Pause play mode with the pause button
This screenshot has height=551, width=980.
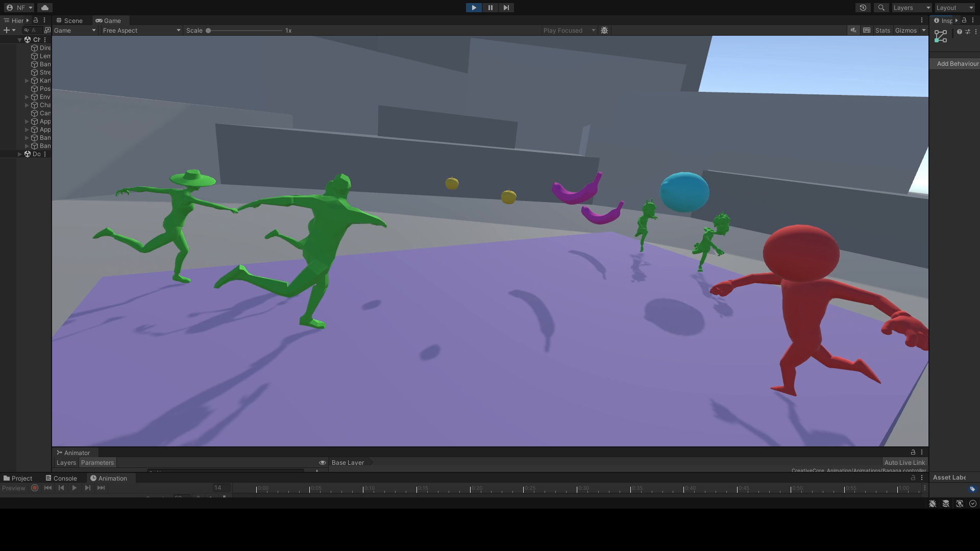click(489, 8)
